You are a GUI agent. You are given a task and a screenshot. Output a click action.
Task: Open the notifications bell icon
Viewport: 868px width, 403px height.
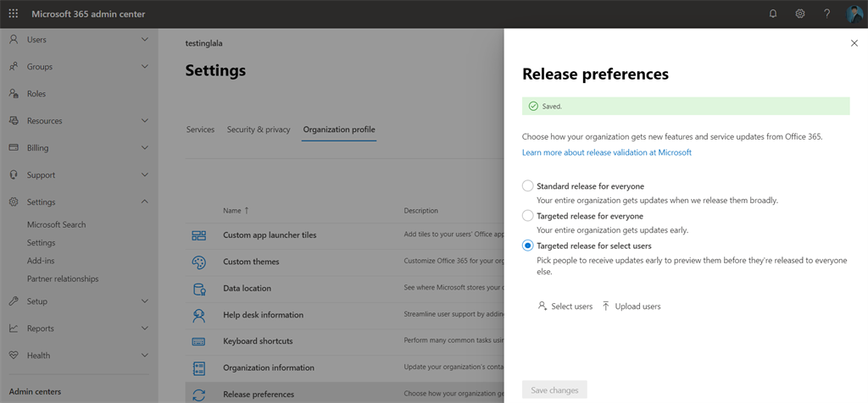[x=773, y=14]
